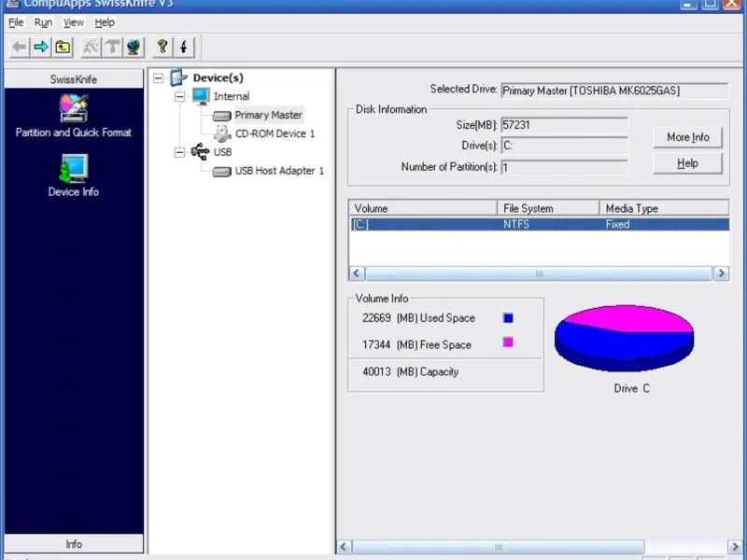Screen dimensions: 747x560
Task: Open the Help menu
Action: pyautogui.click(x=105, y=22)
